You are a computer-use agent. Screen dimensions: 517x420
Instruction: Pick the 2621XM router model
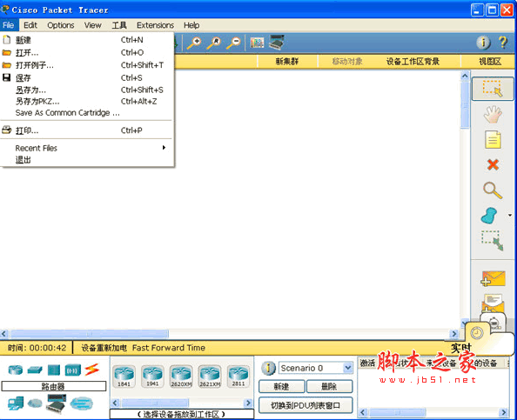tap(210, 377)
